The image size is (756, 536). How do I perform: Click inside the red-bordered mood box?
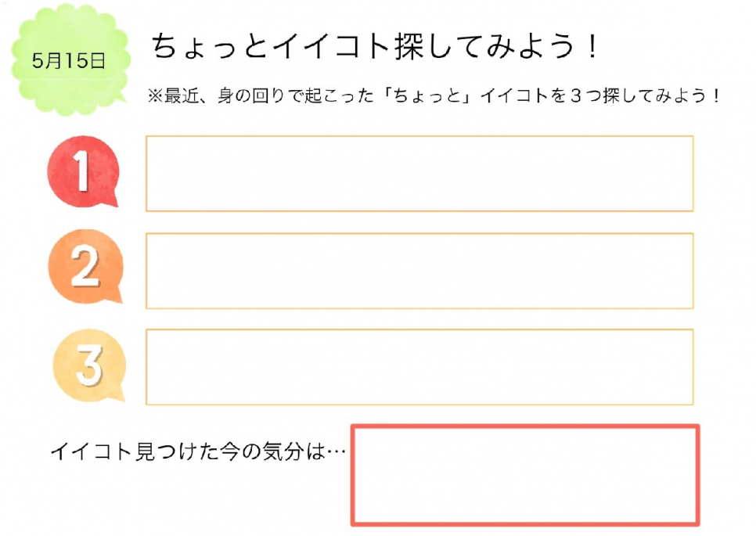[x=525, y=475]
